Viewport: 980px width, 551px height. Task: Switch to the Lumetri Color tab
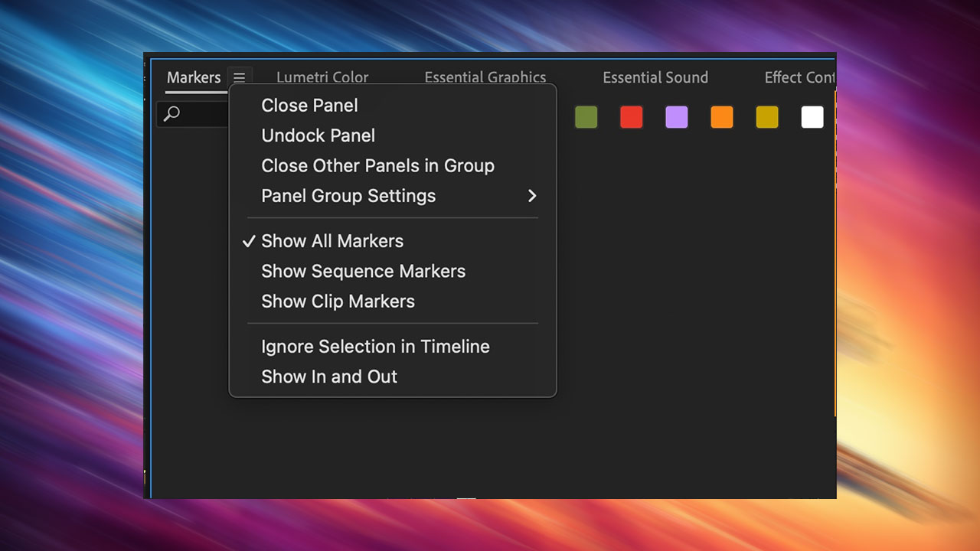pos(323,77)
